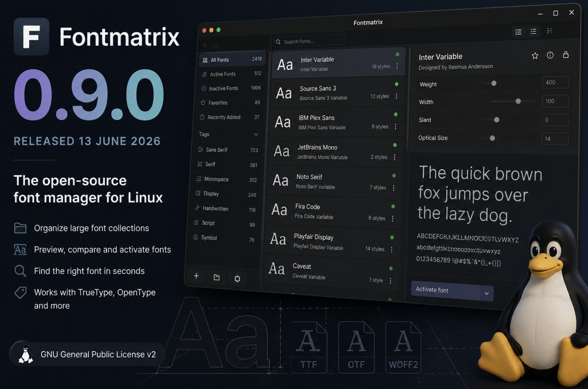The width and height of the screenshot is (588, 389).
Task: Star Inter Variable as favorite
Action: tap(535, 56)
